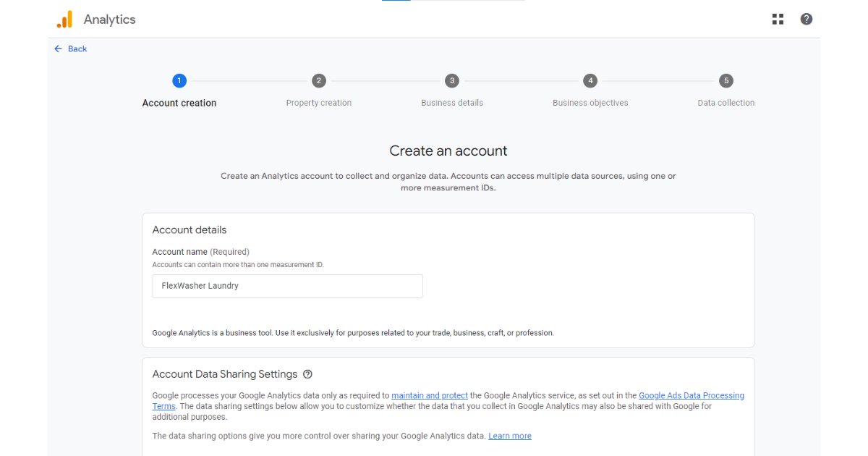The height and width of the screenshot is (456, 868).
Task: Select step 2 circle Property creation
Action: (319, 80)
